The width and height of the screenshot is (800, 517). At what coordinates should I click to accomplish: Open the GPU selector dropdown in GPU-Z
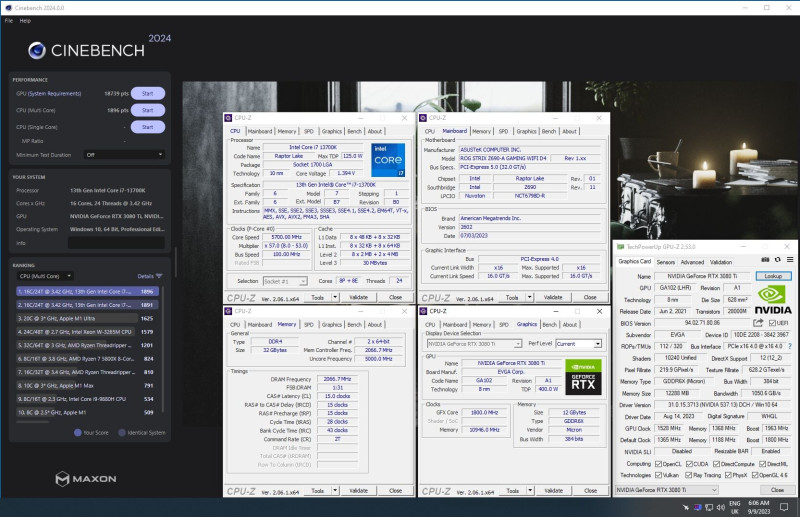tap(666, 490)
